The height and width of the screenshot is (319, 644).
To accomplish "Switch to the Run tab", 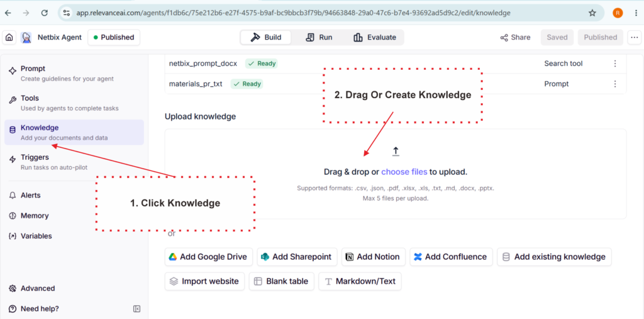I will coord(319,37).
